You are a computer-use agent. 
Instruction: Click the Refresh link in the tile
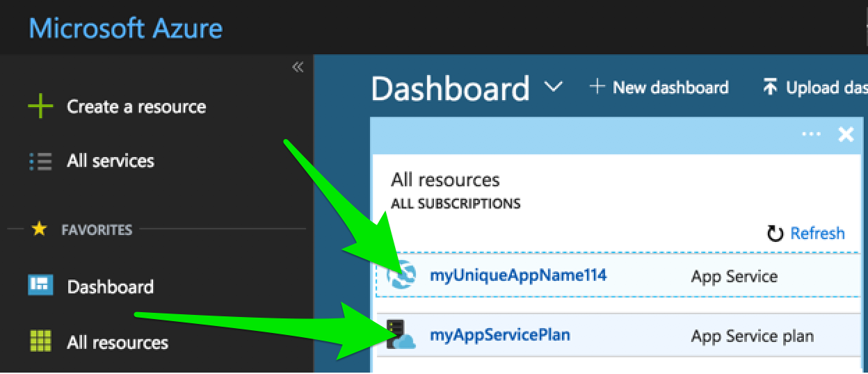[818, 234]
